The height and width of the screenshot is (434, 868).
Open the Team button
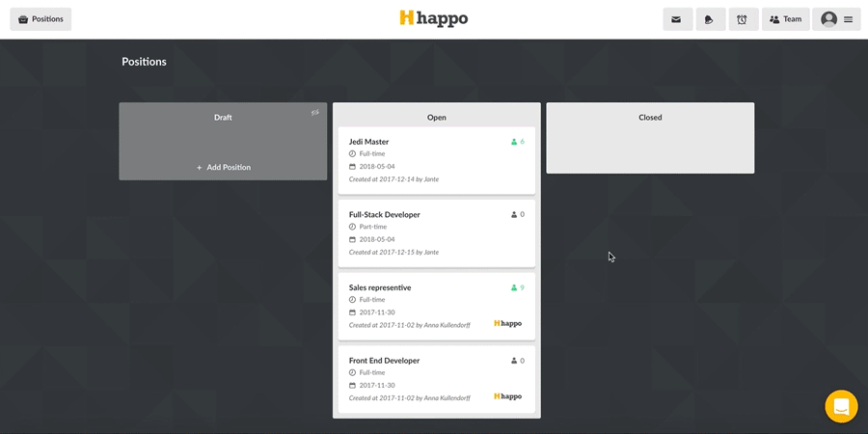click(785, 19)
